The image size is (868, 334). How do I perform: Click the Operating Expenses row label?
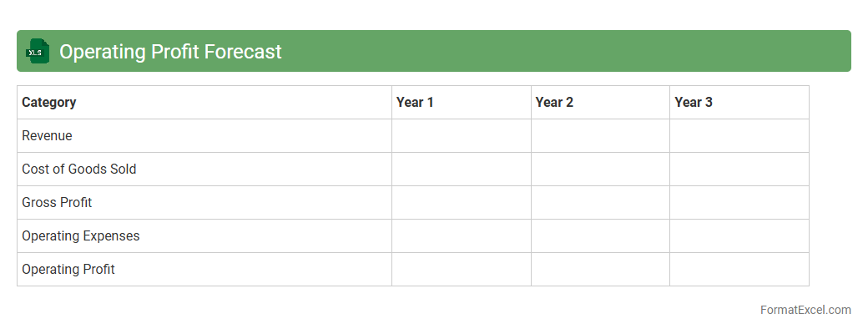tap(81, 236)
